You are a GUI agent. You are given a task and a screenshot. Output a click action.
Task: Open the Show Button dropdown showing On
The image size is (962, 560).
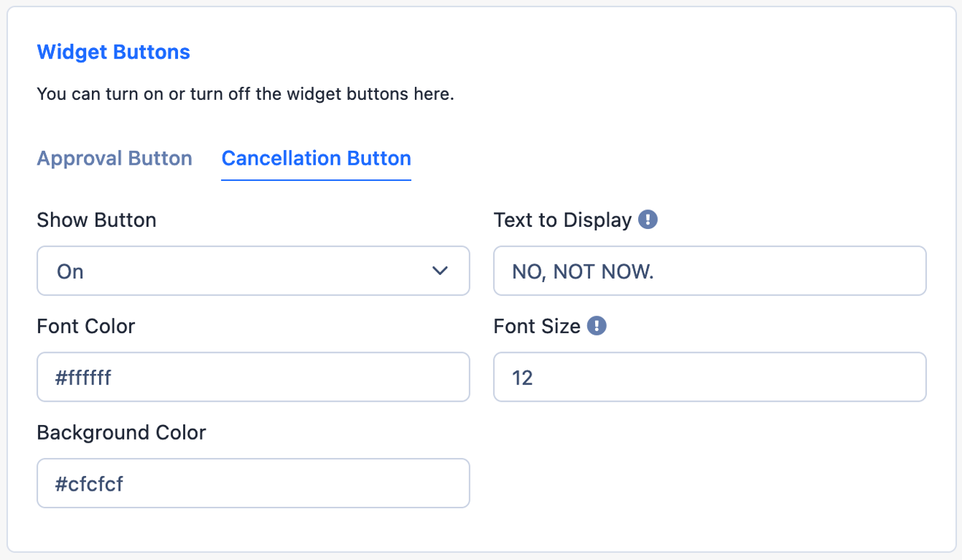pyautogui.click(x=253, y=271)
